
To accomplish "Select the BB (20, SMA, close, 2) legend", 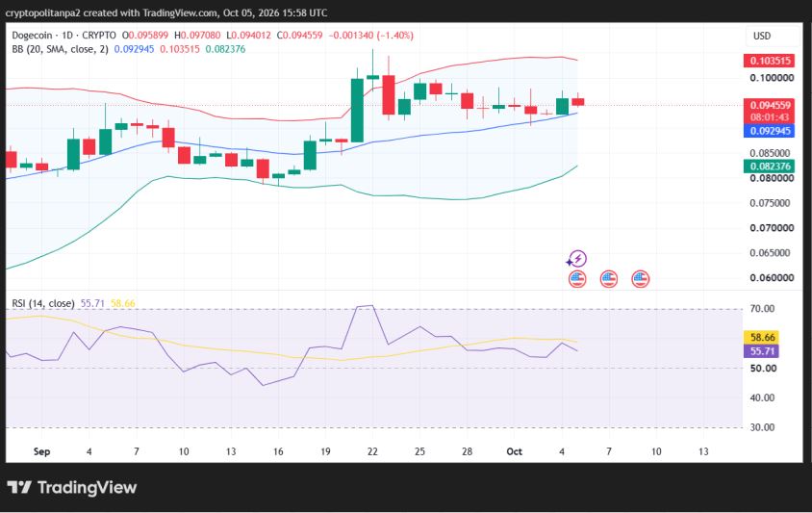I will pos(60,49).
